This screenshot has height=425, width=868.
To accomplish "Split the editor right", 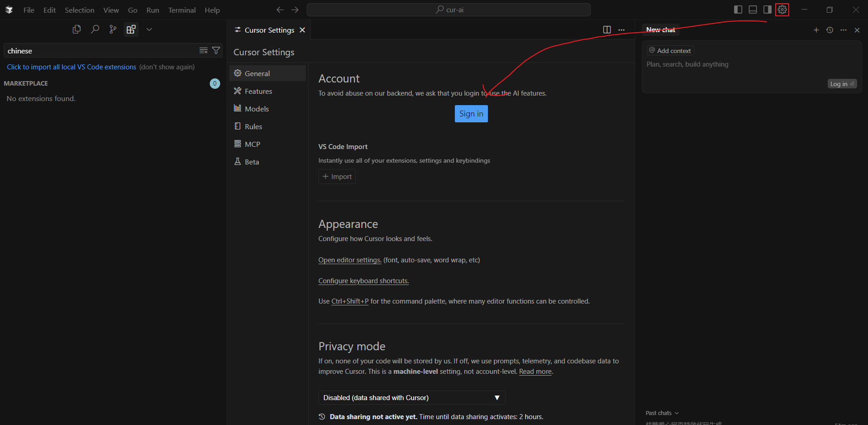I will (x=607, y=29).
